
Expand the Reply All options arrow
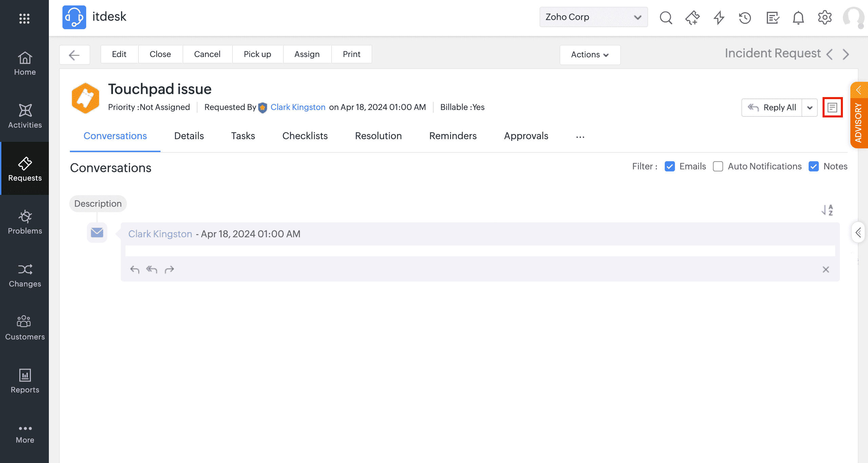coord(810,108)
